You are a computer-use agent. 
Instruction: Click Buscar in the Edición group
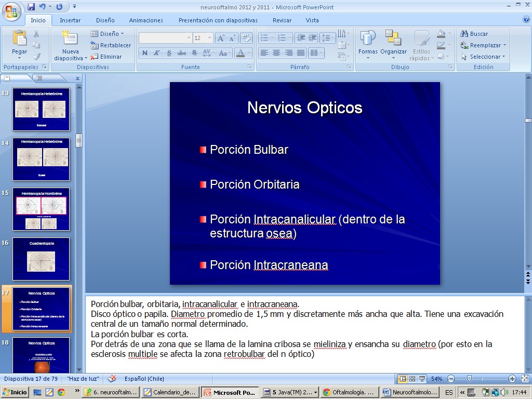474,34
